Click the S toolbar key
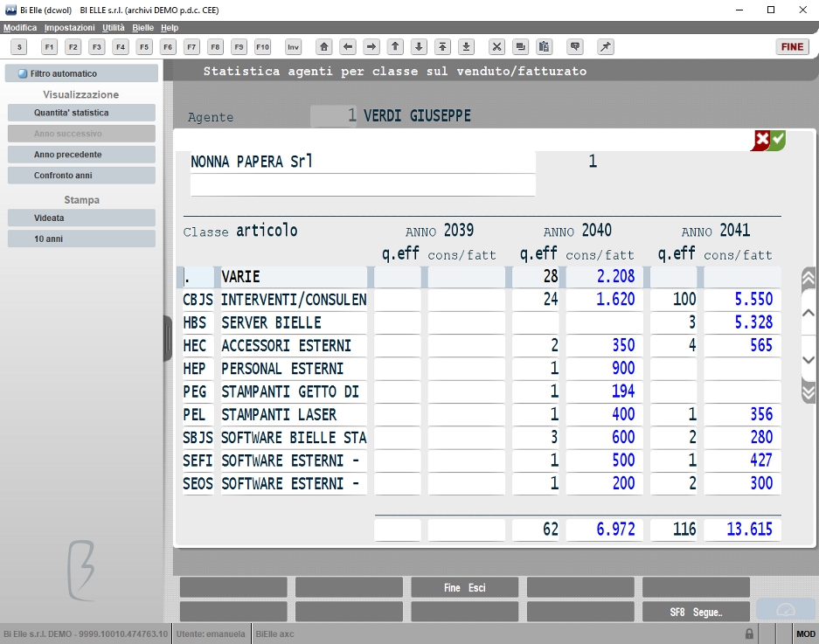This screenshot has height=644, width=819. pos(19,47)
